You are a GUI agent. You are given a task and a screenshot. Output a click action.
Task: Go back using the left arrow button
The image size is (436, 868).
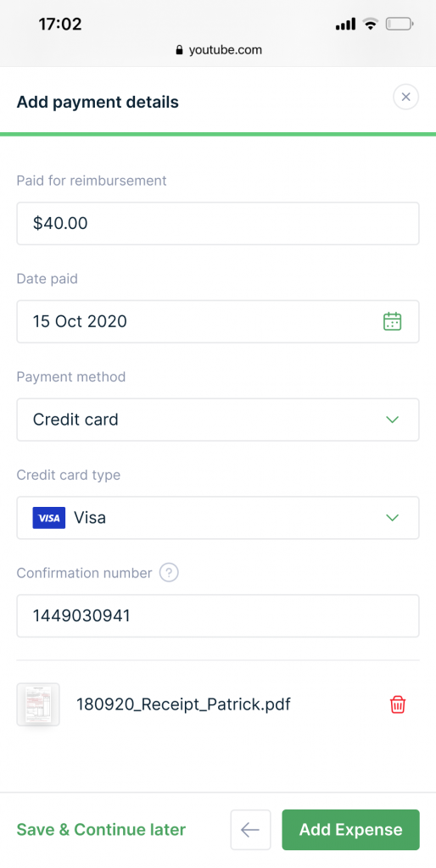[250, 829]
